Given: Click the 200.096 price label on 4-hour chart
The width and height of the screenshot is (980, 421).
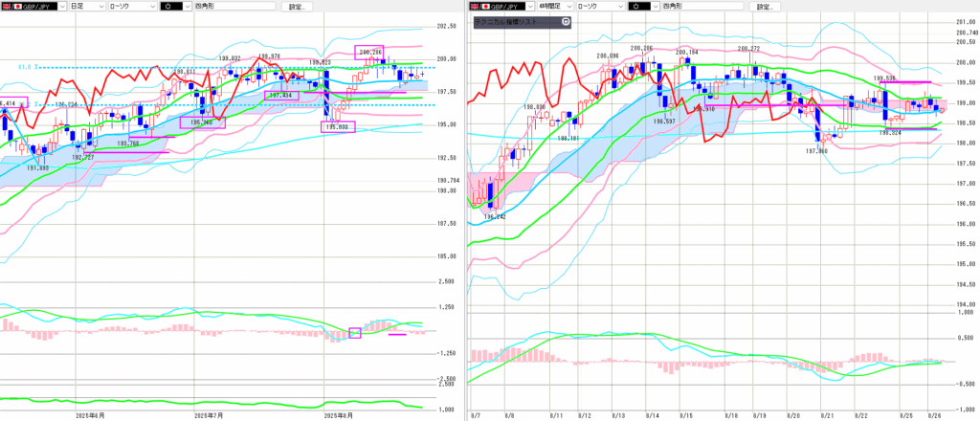Looking at the screenshot, I should (x=608, y=56).
